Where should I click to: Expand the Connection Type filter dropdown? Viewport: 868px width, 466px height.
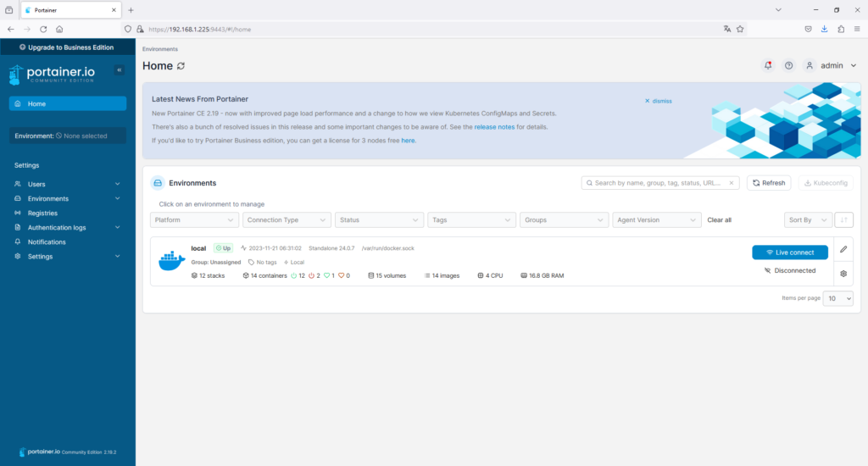[287, 219]
